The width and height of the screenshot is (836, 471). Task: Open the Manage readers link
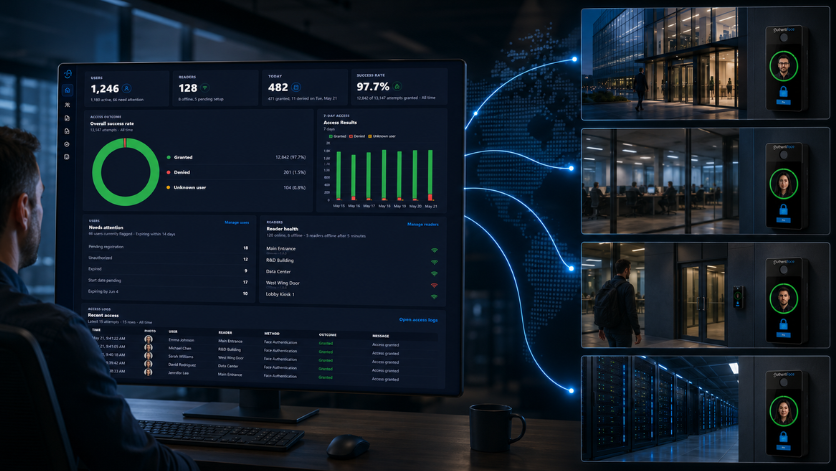coord(423,224)
